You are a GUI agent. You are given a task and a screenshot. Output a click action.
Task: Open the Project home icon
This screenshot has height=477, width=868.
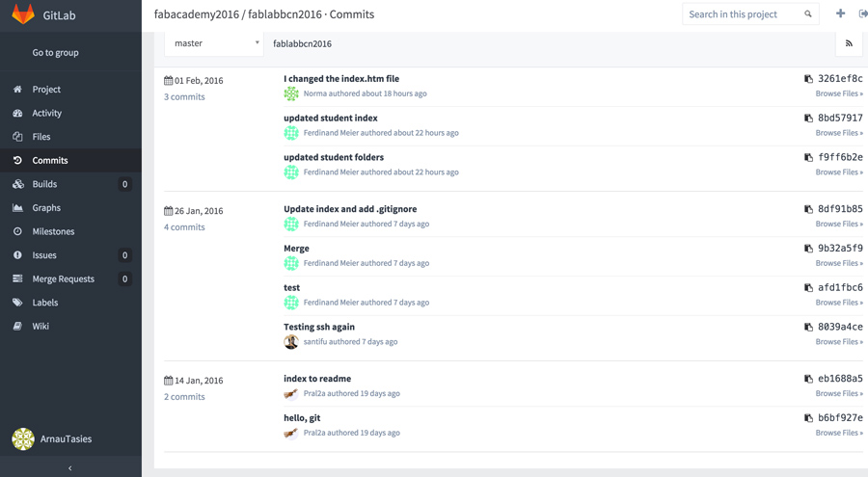[17, 89]
